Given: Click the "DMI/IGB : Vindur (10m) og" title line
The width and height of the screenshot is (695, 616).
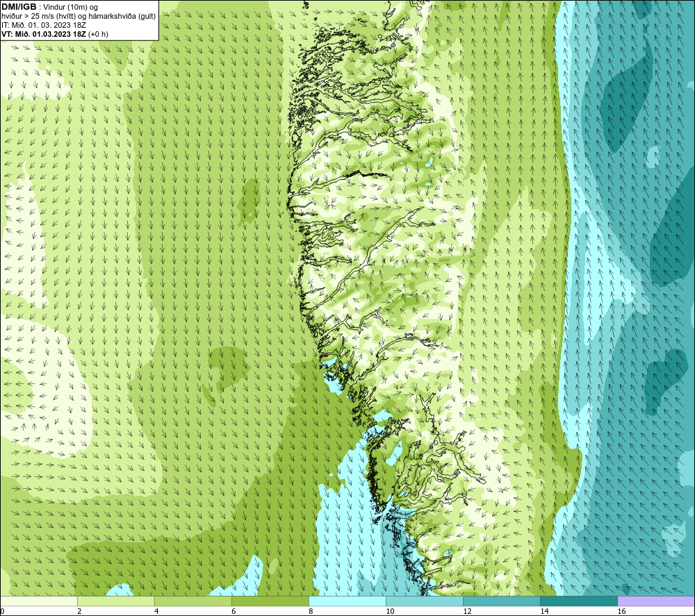Looking at the screenshot, I should pos(49,7).
